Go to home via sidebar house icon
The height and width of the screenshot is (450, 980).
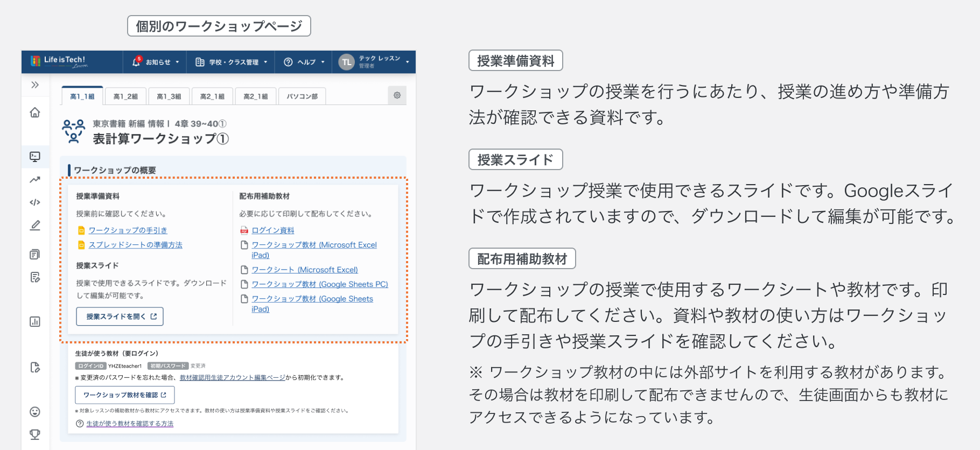click(35, 112)
